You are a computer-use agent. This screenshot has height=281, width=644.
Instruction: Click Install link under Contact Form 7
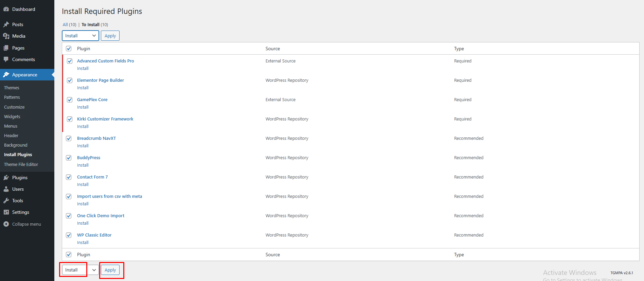pos(83,184)
